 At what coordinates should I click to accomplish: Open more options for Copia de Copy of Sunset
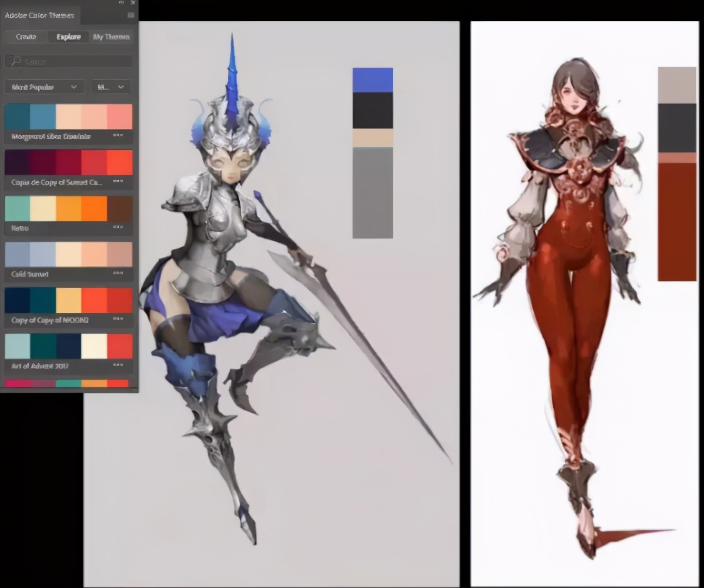[118, 181]
